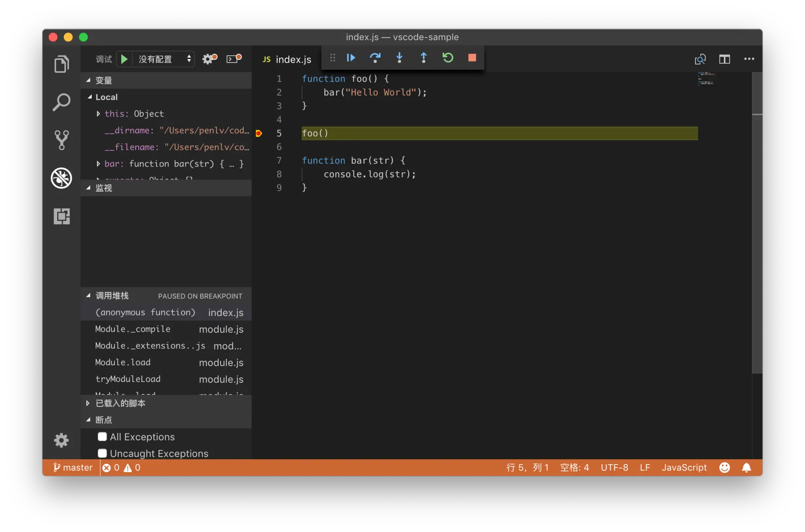Screen dimensions: 805x532
Task: Expand the 已载入的脚本 section
Action: [120, 403]
